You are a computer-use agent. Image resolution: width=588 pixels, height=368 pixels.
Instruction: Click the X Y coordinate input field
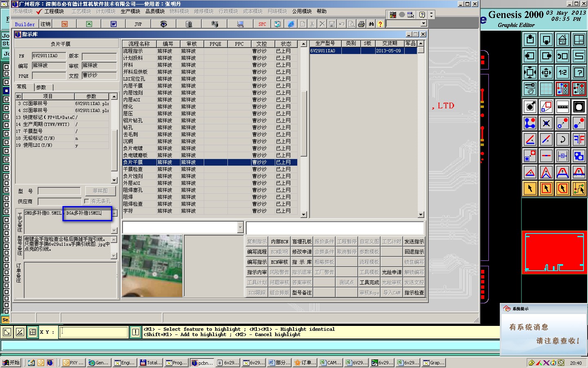point(94,332)
